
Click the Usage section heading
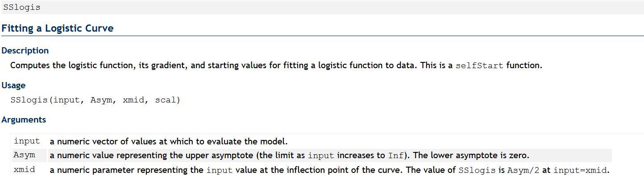point(13,85)
